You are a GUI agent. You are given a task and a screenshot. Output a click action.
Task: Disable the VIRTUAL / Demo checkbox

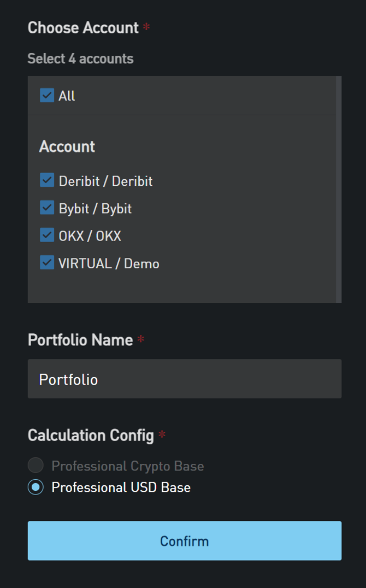click(47, 263)
